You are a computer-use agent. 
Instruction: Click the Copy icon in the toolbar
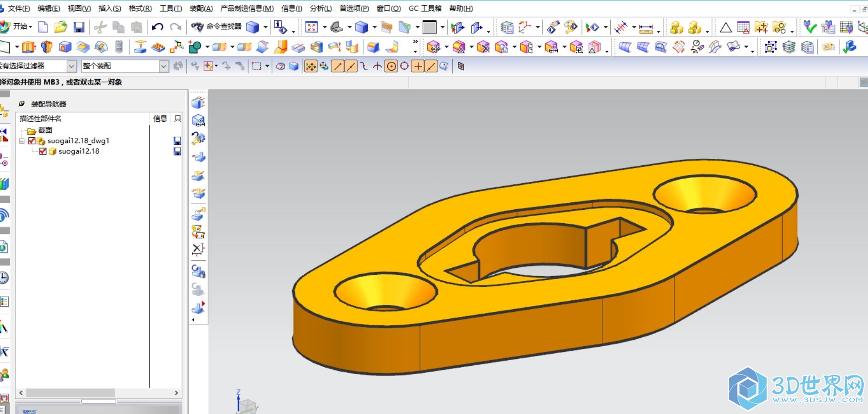(x=118, y=27)
